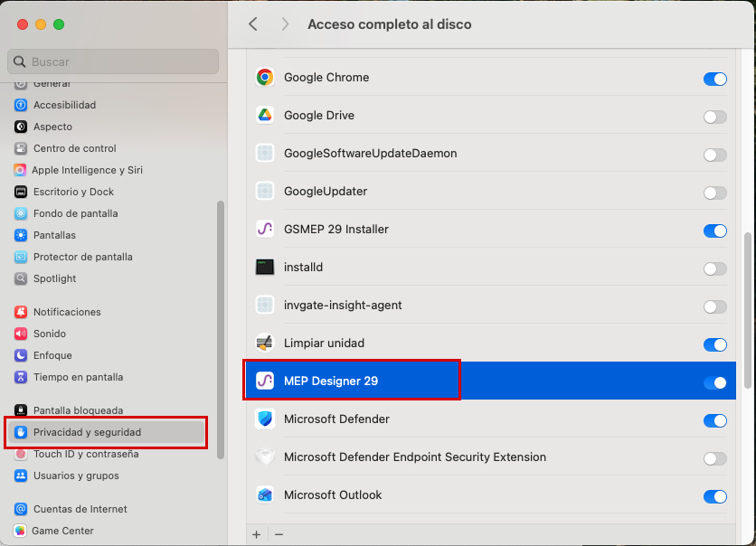
Task: Turn on the GoogleUpdater switch
Action: pos(714,193)
